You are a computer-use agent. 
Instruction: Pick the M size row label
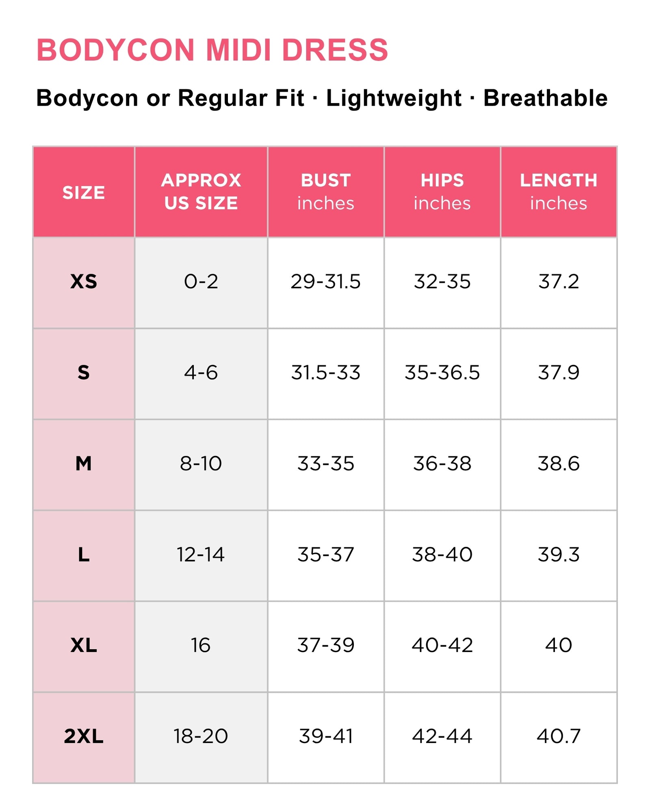coord(84,464)
